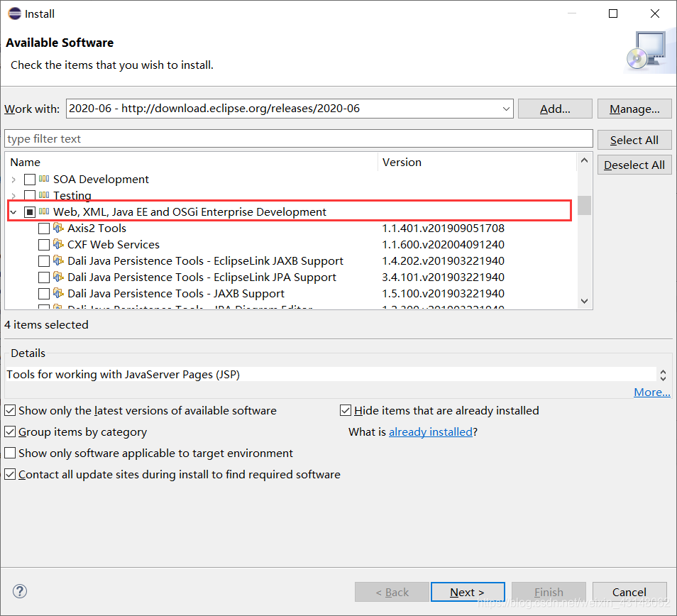This screenshot has height=616, width=677.
Task: Check EclipseLink JPA Support checkbox
Action: [x=44, y=277]
